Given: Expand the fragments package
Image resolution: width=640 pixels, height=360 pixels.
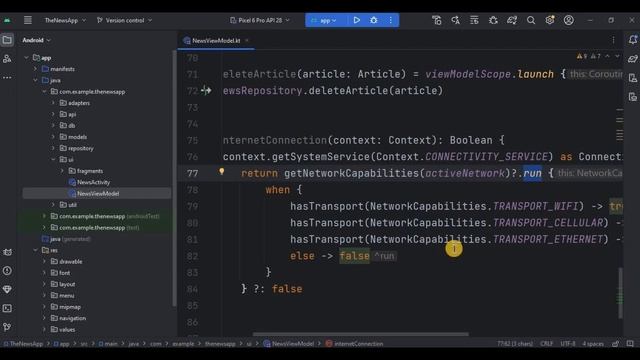Looking at the screenshot, I should (62, 171).
